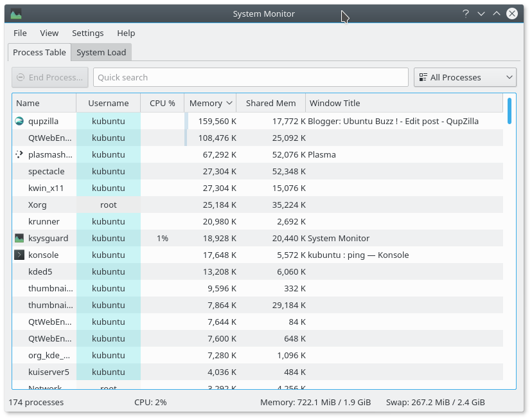Image resolution: width=532 pixels, height=420 pixels.
Task: Sort processes by CPU % column
Action: point(162,102)
